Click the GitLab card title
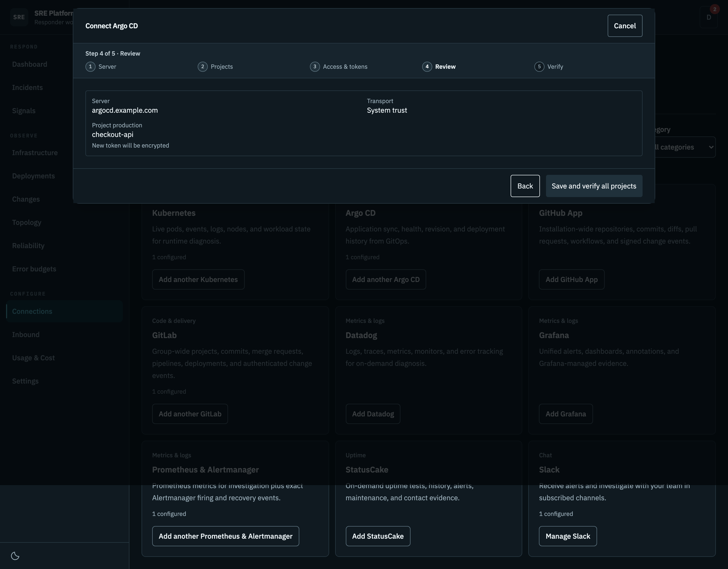728x569 pixels. [164, 336]
